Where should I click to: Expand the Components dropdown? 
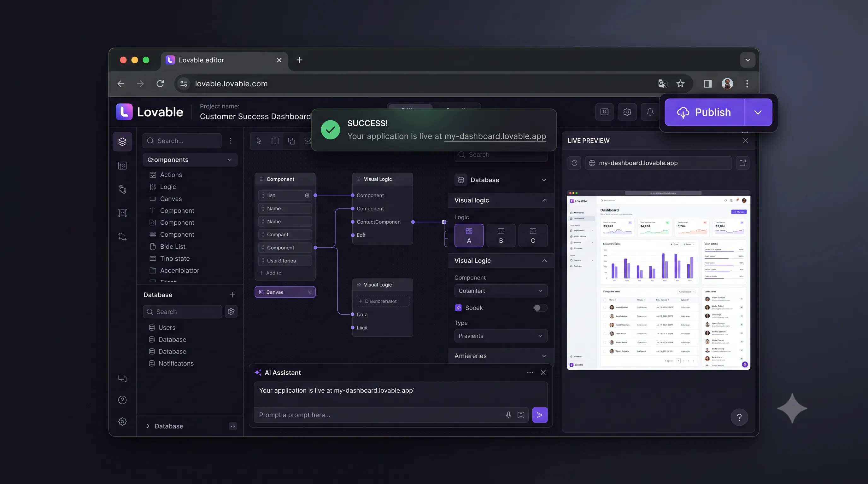coord(190,160)
